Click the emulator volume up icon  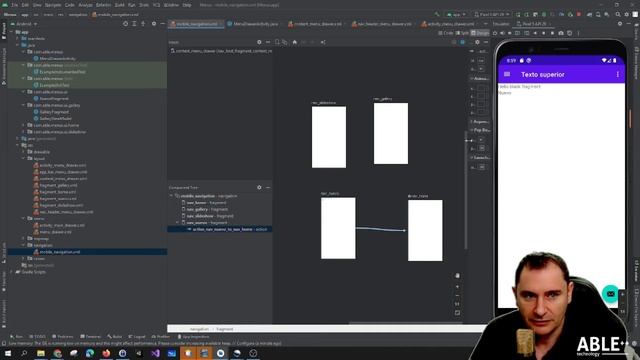tap(502, 33)
